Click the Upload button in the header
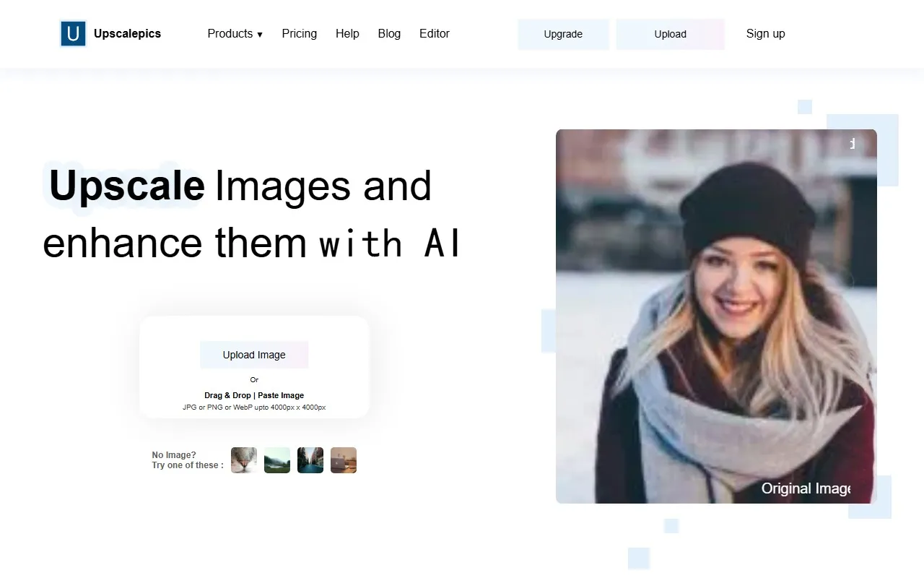 pyautogui.click(x=670, y=34)
